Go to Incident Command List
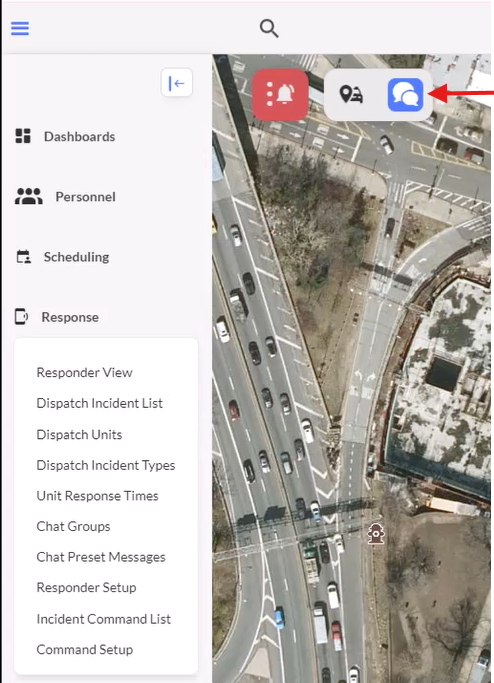 [x=104, y=619]
